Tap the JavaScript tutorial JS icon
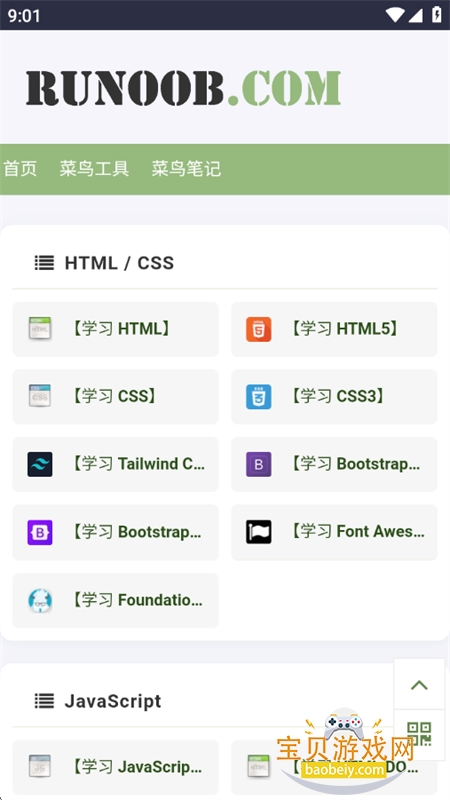 (x=40, y=766)
